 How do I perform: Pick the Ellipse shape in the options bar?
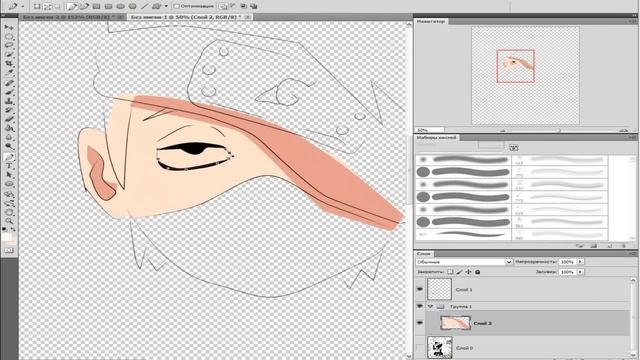point(120,6)
